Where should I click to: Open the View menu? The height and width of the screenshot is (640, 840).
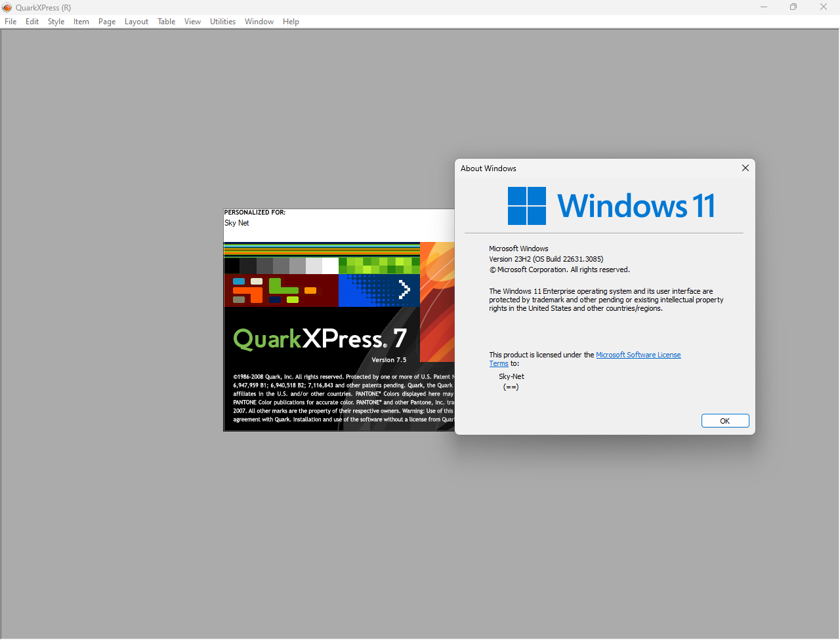point(192,22)
